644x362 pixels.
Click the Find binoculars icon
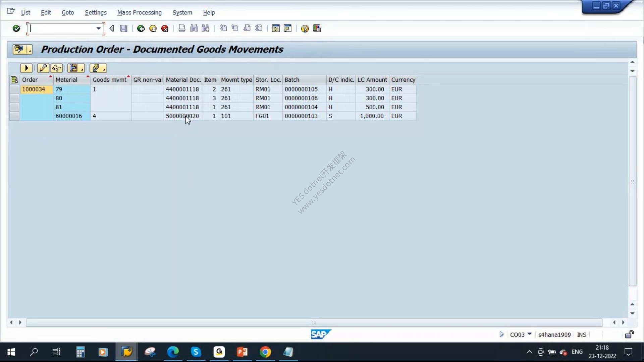click(x=194, y=28)
